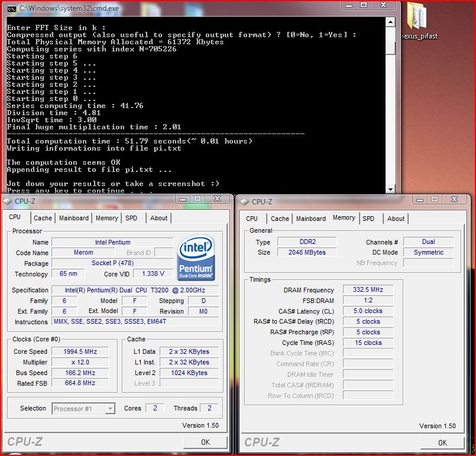476x456 pixels.
Task: Click the Instructions field with MMX, SSE
Action: pyautogui.click(x=135, y=322)
